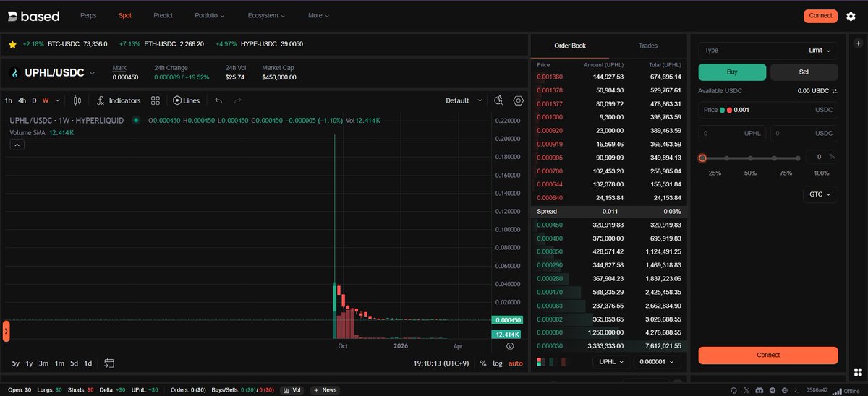Select the Sell side toggle
Image resolution: width=868 pixels, height=396 pixels.
coord(804,72)
